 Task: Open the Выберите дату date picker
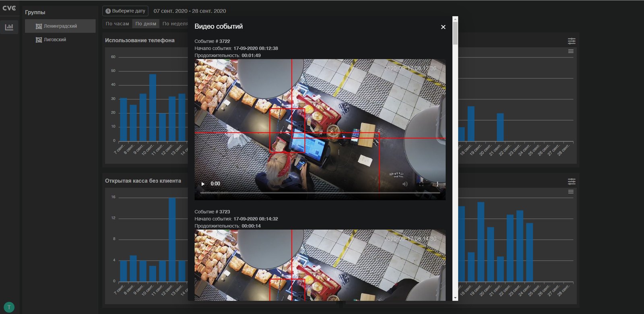pyautogui.click(x=125, y=11)
